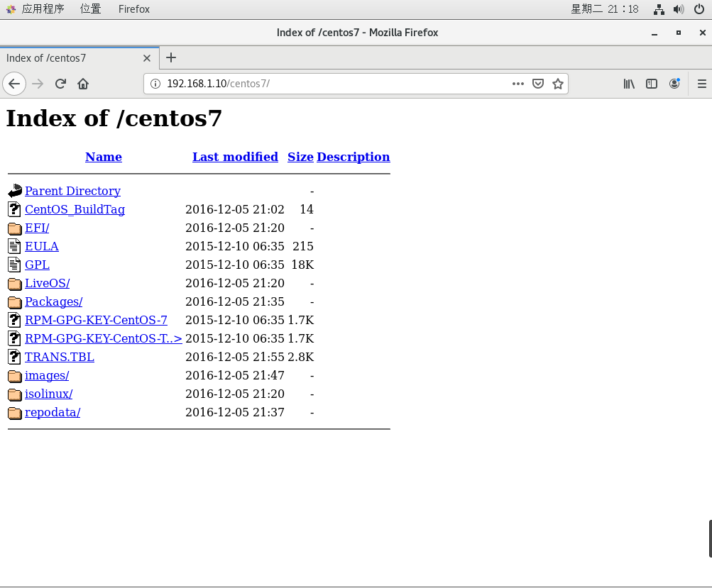Viewport: 712px width, 588px height.
Task: Open the Firefox top bar menu
Action: [134, 9]
